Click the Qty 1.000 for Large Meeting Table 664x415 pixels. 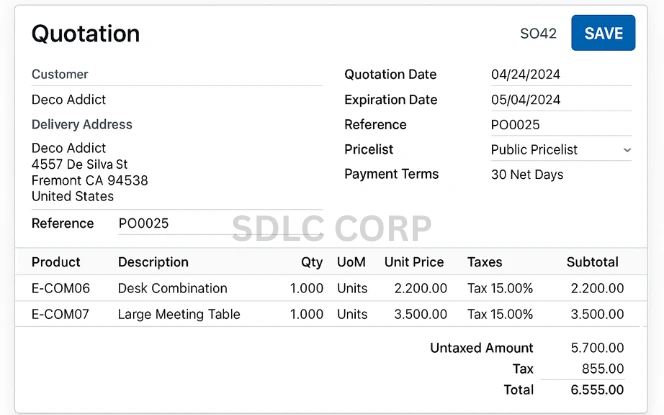[307, 314]
